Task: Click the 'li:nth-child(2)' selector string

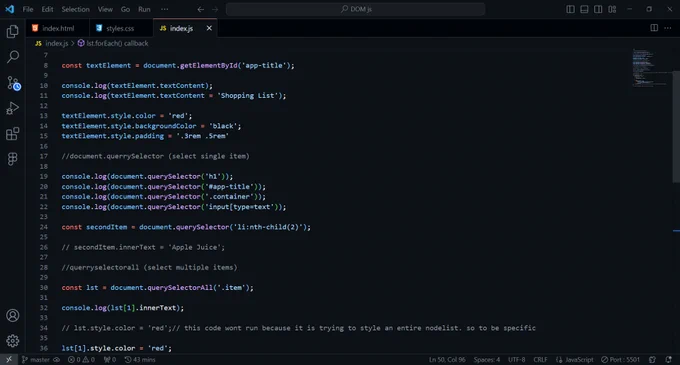Action: (268, 227)
